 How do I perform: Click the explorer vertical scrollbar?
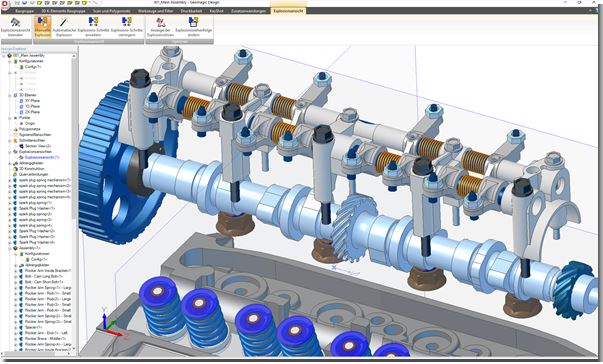coord(74,138)
